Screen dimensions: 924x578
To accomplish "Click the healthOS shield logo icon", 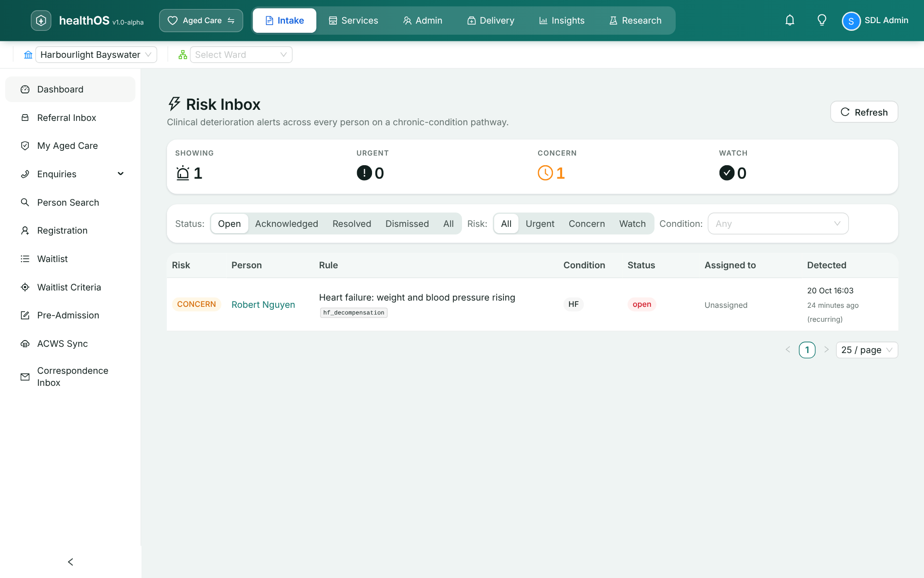I will pyautogui.click(x=41, y=20).
